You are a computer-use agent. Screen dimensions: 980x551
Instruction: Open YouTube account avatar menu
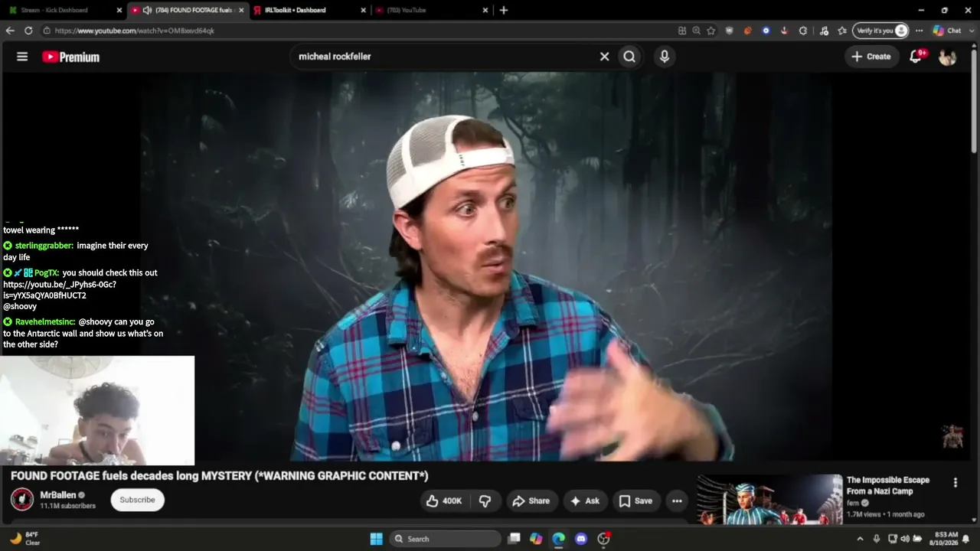(x=948, y=57)
